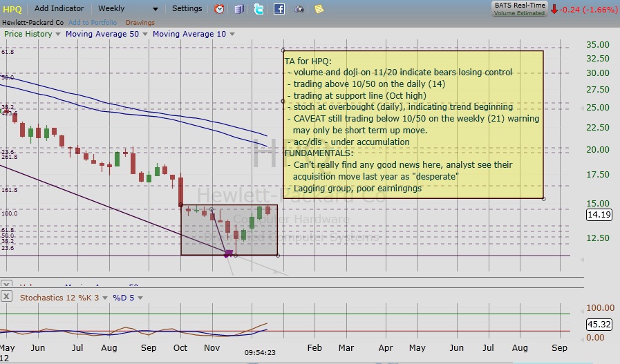Click the red down arrow price change icon

555,9
